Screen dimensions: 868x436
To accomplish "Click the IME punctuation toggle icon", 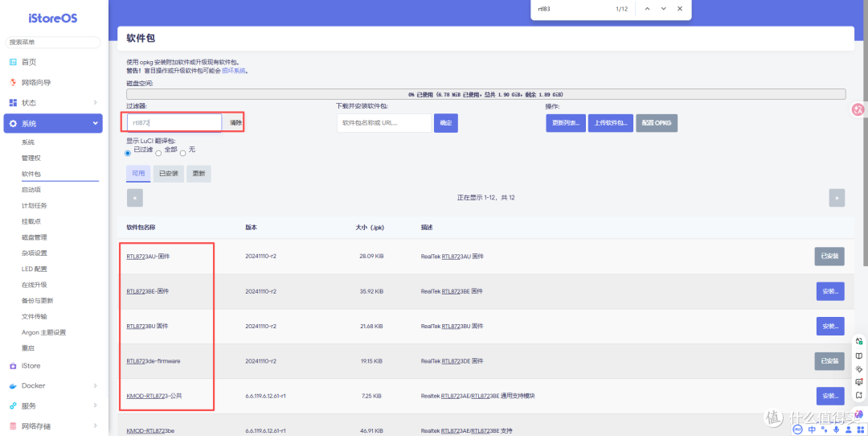I will click(x=825, y=430).
